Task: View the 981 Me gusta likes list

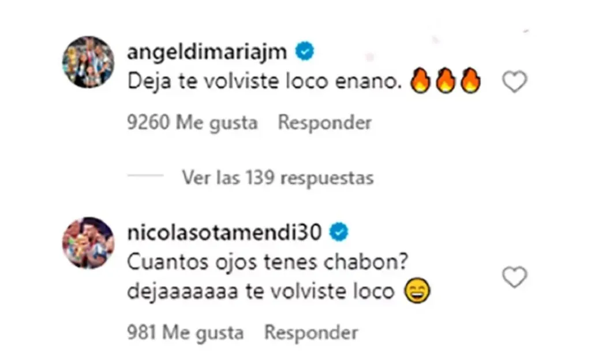Action: [185, 333]
